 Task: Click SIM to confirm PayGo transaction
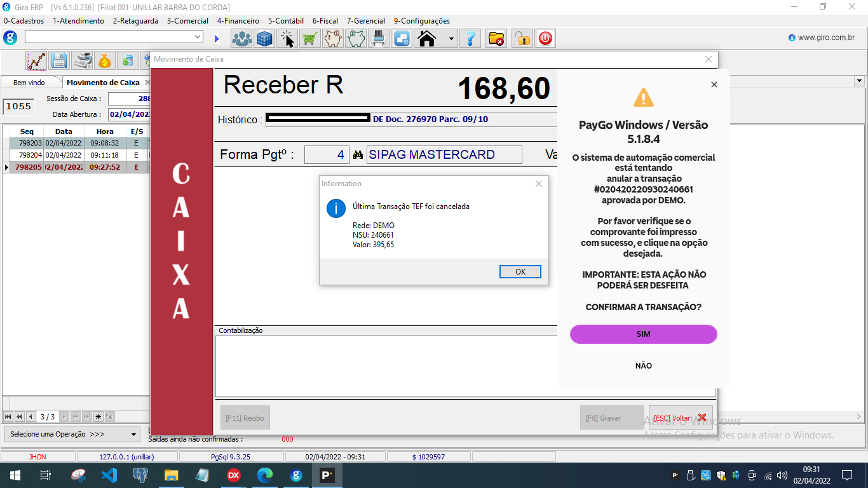644,334
